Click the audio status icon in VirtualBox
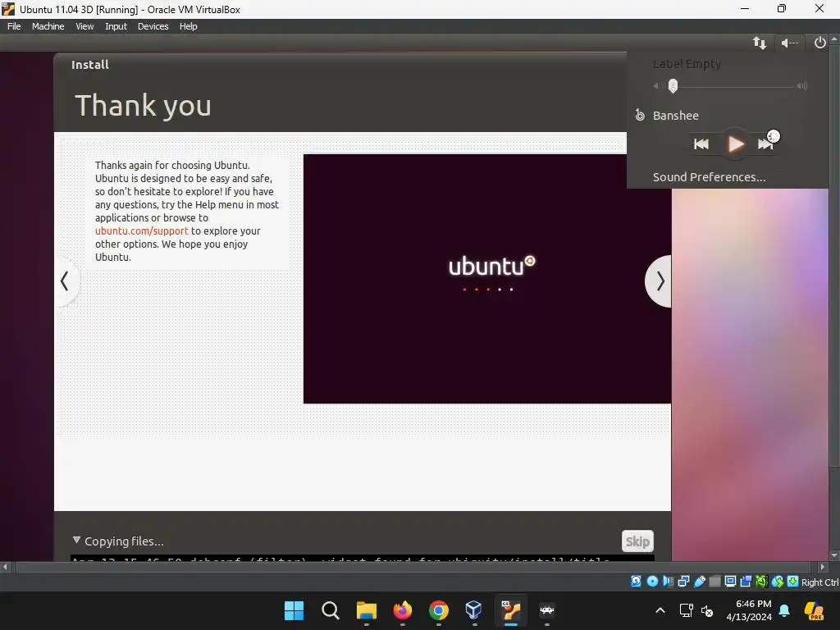The height and width of the screenshot is (630, 840). coord(668,582)
